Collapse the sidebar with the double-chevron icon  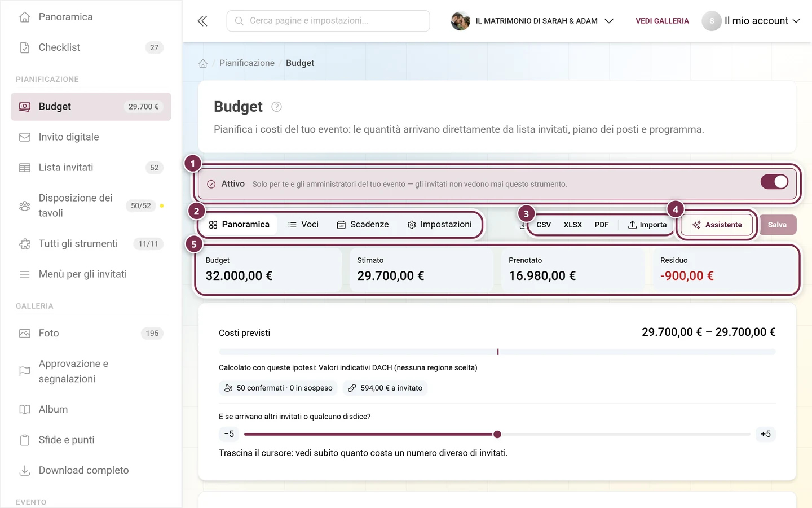pos(202,21)
